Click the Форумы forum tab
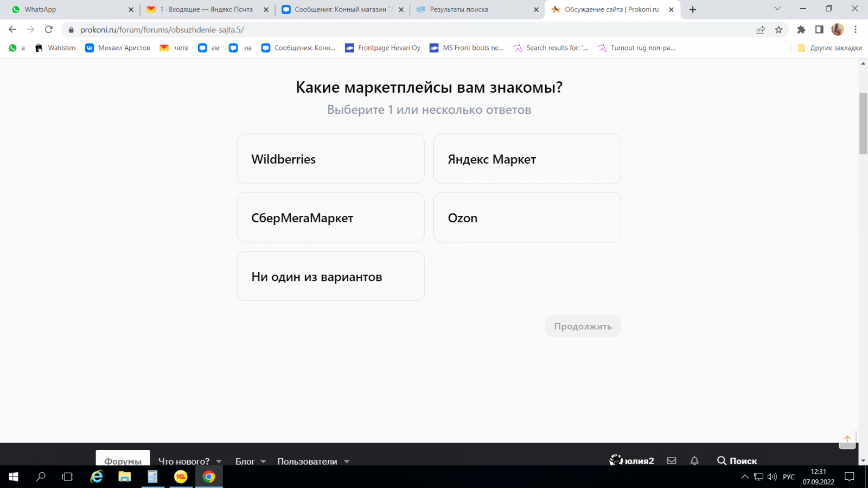 (x=123, y=459)
